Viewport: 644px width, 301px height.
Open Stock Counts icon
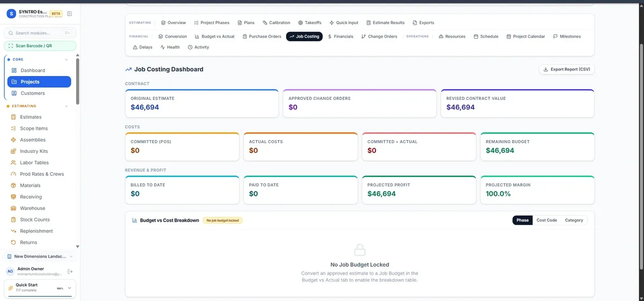click(14, 219)
